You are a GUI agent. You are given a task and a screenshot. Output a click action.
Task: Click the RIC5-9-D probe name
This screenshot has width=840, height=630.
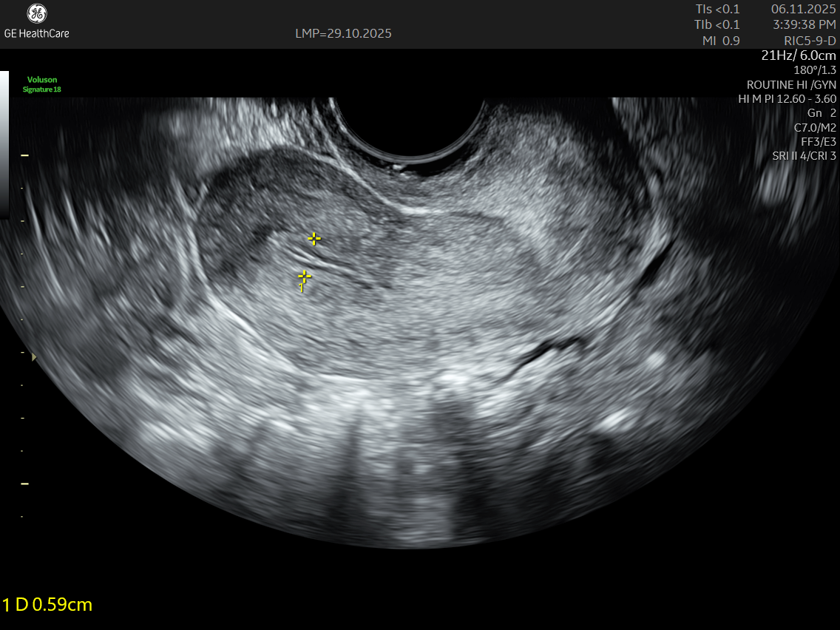click(x=810, y=41)
